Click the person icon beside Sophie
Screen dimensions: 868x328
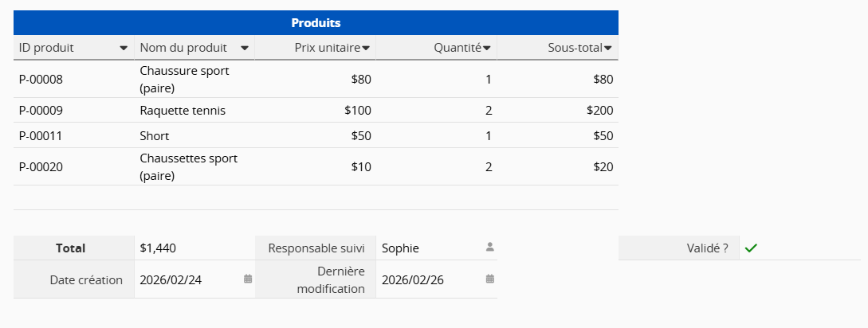(x=490, y=248)
